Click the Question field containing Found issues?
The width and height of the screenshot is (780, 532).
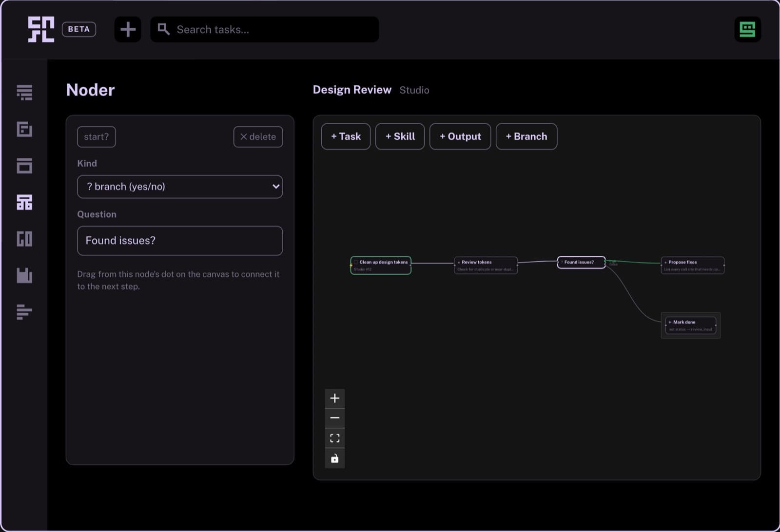(x=180, y=241)
